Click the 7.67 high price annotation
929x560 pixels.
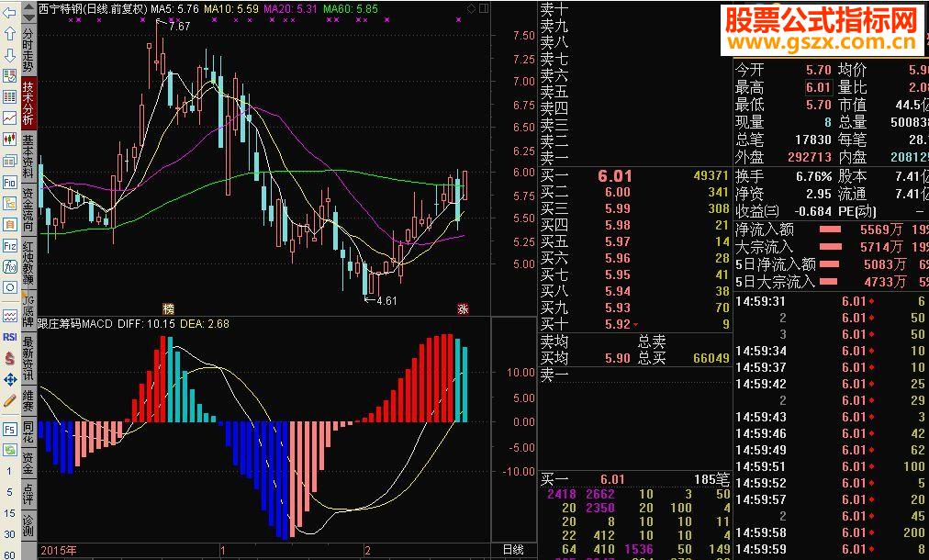point(180,26)
